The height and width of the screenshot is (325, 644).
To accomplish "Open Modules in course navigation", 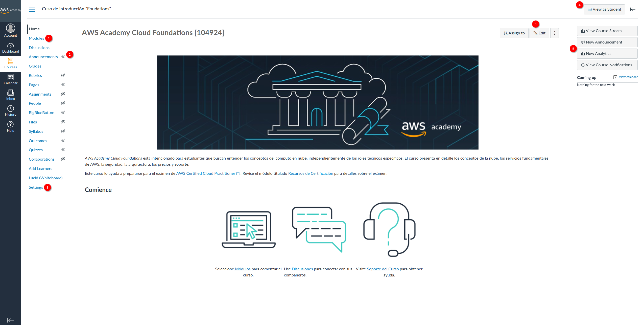I will (x=36, y=38).
